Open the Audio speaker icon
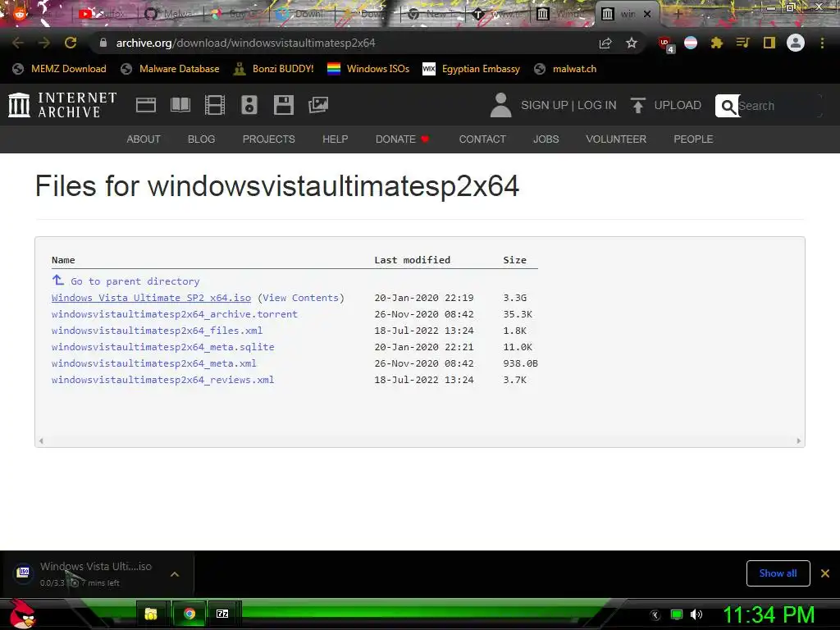This screenshot has width=840, height=630. 249,105
